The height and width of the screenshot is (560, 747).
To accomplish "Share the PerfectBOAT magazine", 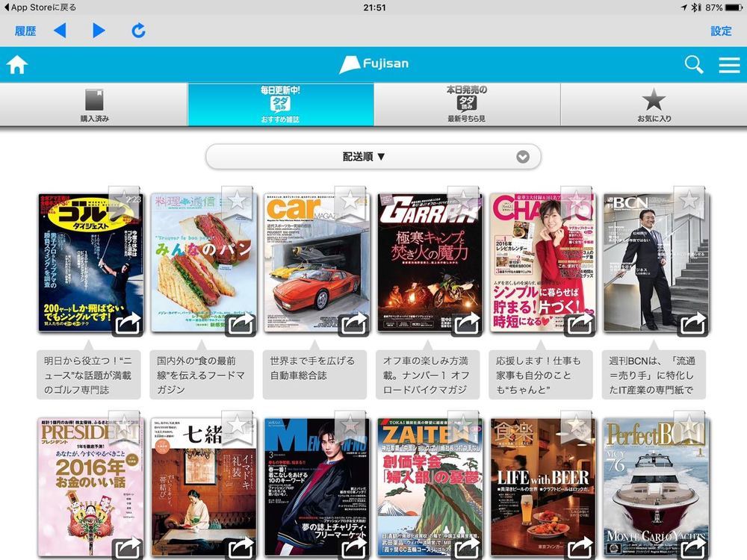I will point(694,548).
